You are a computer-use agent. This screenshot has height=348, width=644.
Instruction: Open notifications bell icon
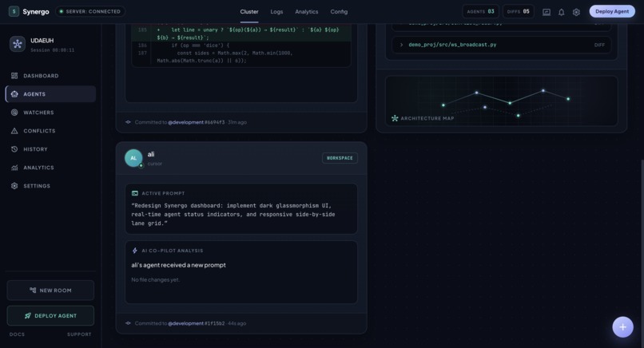pos(561,12)
